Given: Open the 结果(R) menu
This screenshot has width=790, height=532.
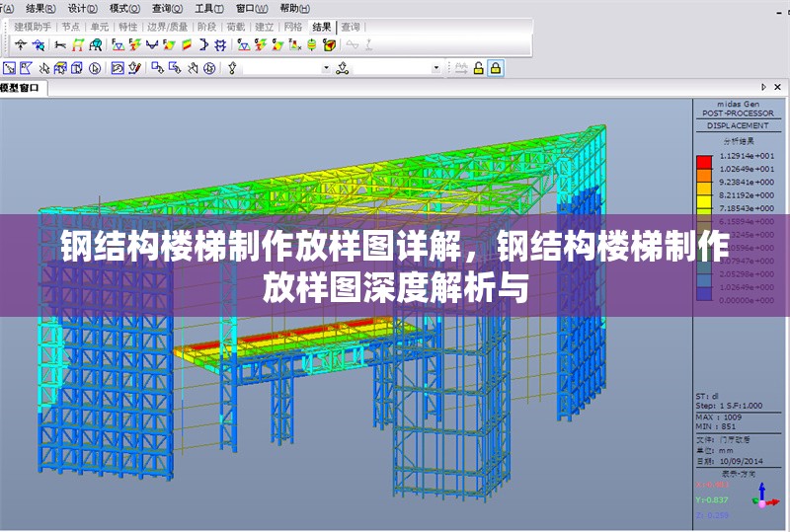Looking at the screenshot, I should 40,9.
